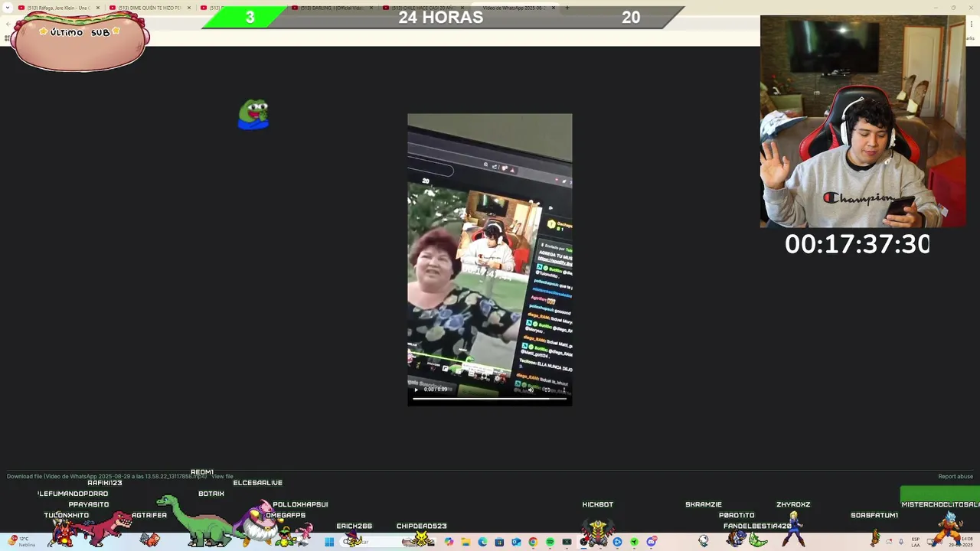Click the LEFUMANDOPORRO chat name
Screen dimensions: 980x551
pos(73,494)
